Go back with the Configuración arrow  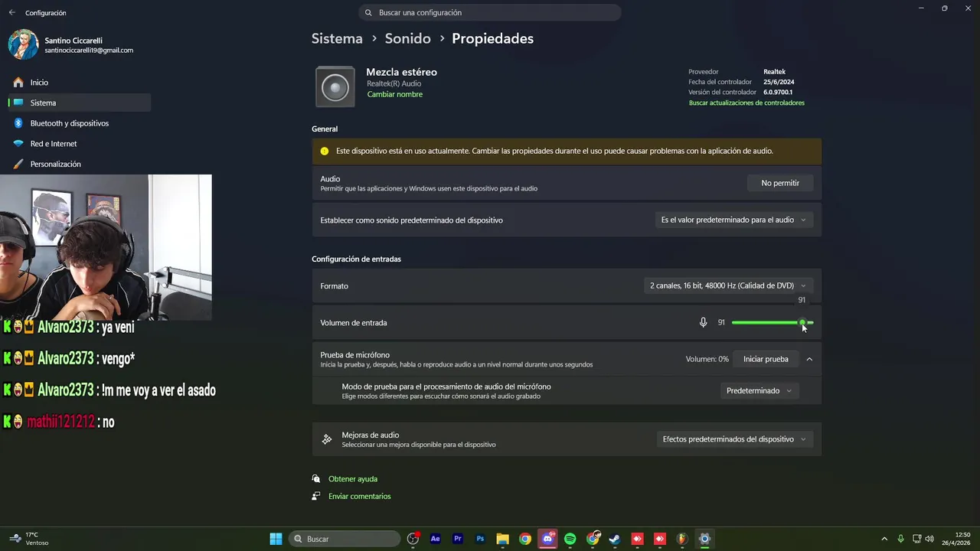pos(11,12)
